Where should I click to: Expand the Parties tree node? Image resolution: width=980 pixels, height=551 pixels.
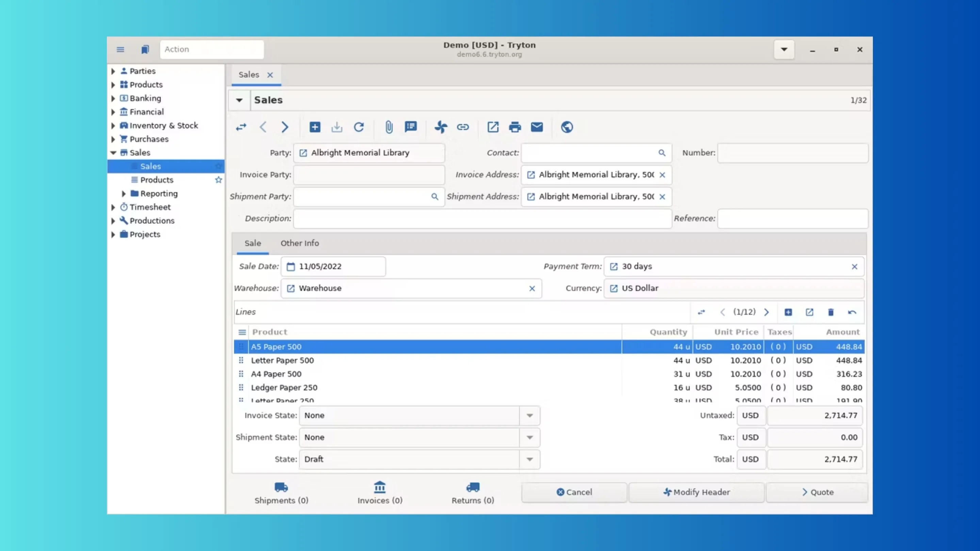pos(113,71)
